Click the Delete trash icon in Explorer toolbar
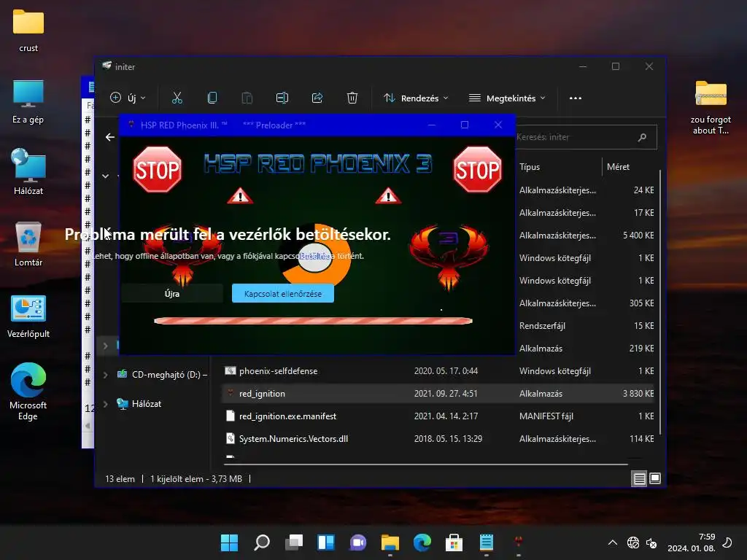The image size is (747, 560). [x=352, y=98]
